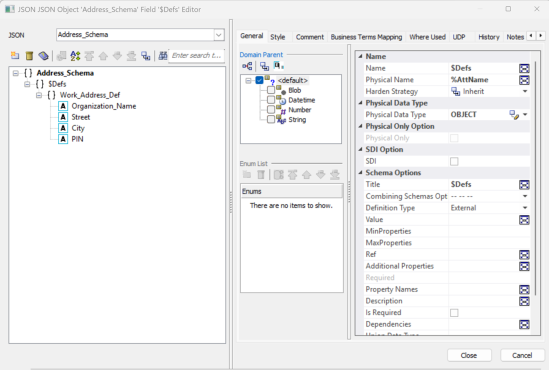Click the MinProperties value cell

(x=489, y=231)
